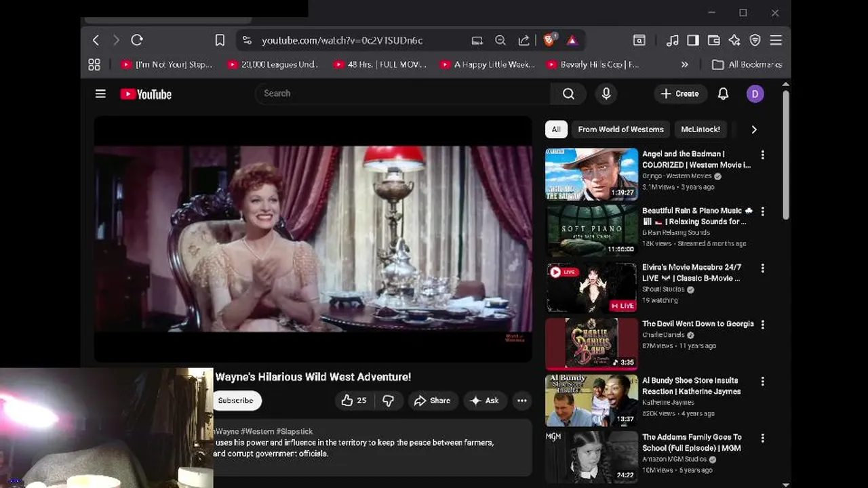868x488 pixels.
Task: Open the All Bookmarks folder
Action: [x=747, y=64]
